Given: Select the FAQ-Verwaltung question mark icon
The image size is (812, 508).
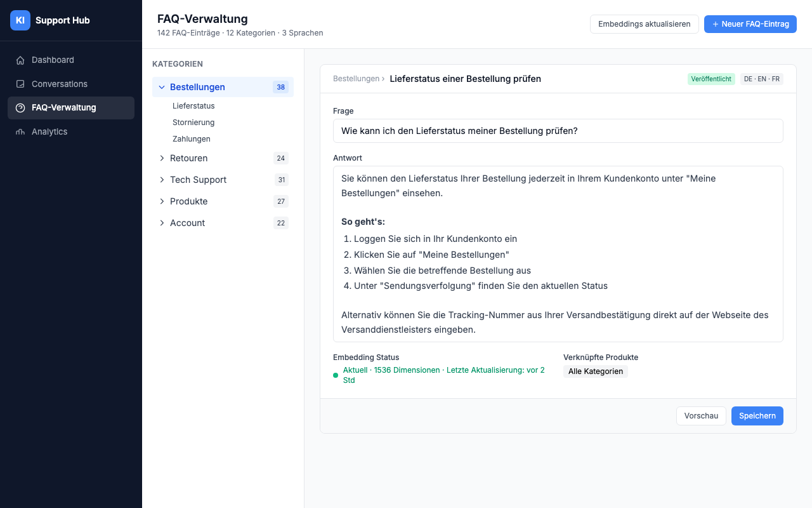Looking at the screenshot, I should [x=20, y=107].
